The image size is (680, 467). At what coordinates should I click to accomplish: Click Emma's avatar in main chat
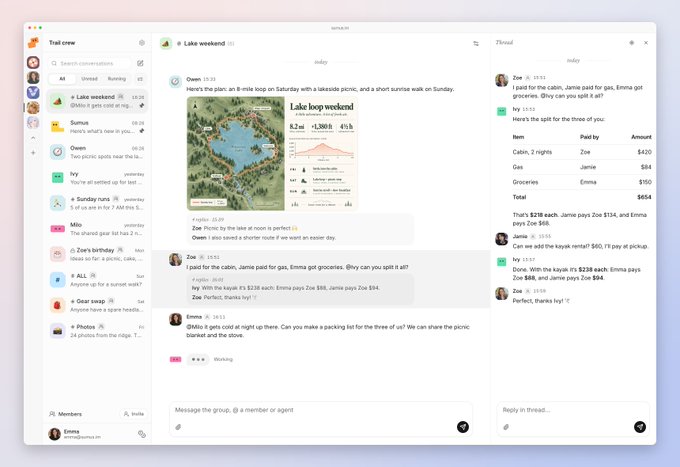(x=175, y=319)
